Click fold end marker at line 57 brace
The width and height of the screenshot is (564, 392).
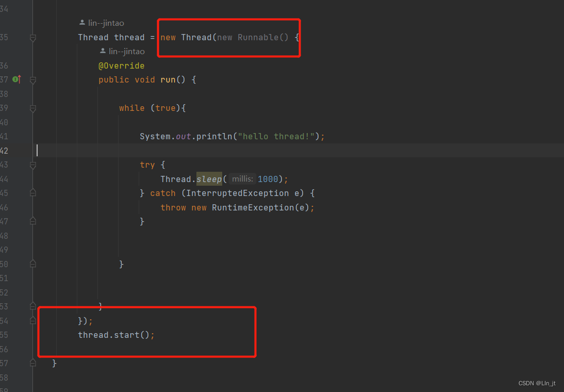pos(32,363)
